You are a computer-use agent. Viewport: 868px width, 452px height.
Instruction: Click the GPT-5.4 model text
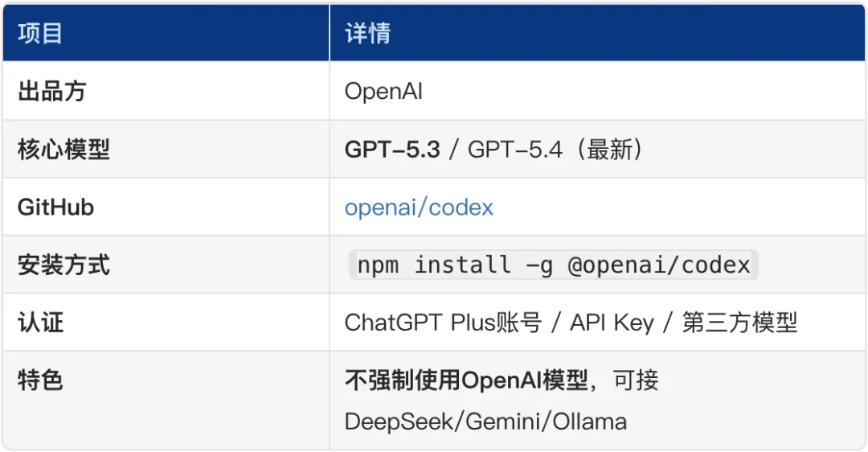514,150
